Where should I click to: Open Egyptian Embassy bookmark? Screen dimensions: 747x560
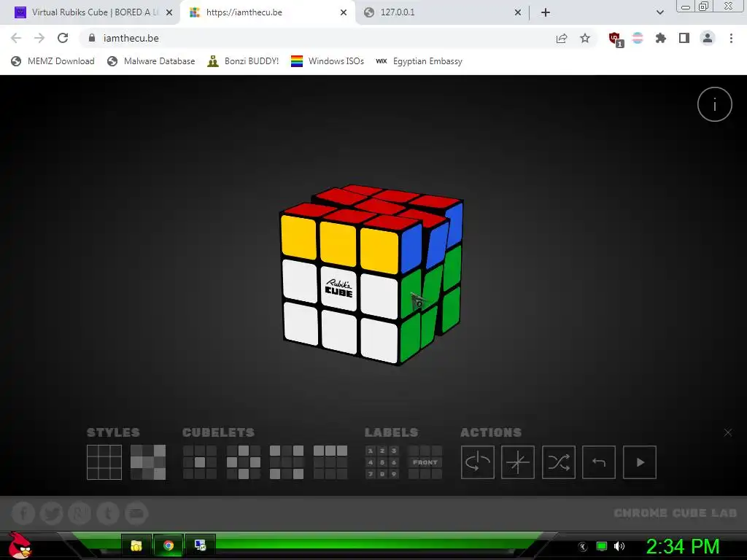419,61
